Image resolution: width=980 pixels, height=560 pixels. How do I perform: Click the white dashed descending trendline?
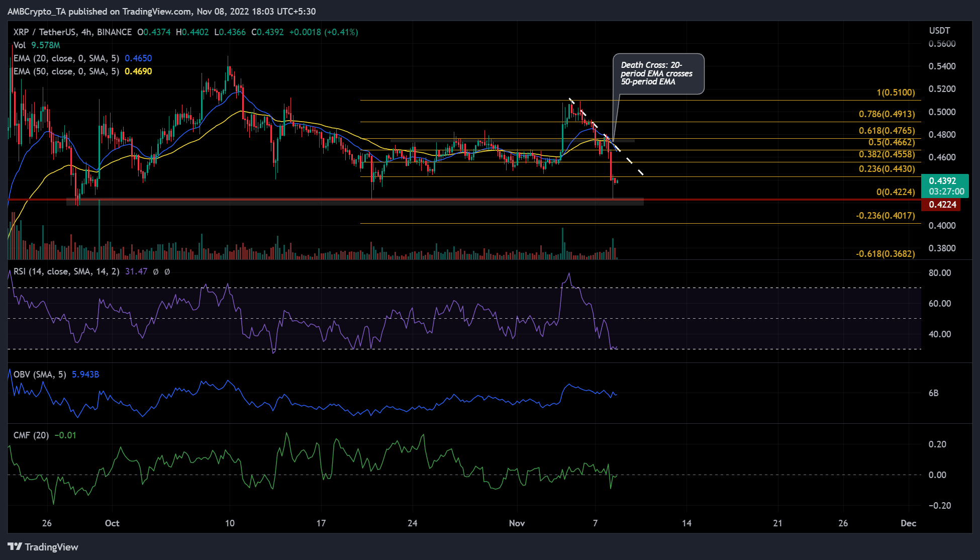tap(606, 137)
